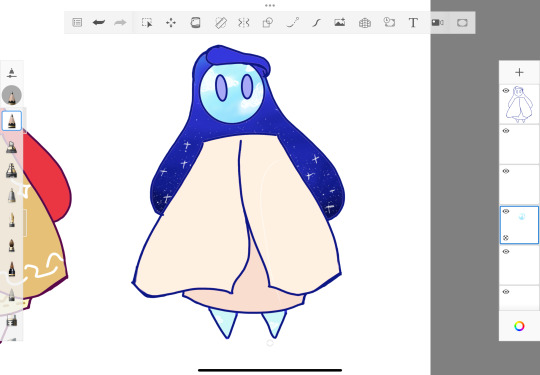Open the Time-lapse recording tool
540x375 pixels.
[389, 22]
